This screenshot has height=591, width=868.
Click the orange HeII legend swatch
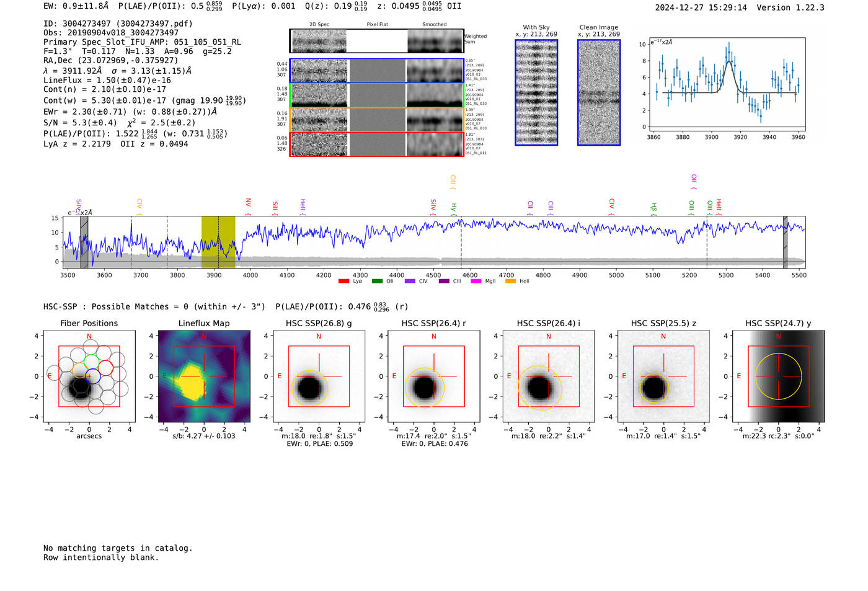[511, 281]
